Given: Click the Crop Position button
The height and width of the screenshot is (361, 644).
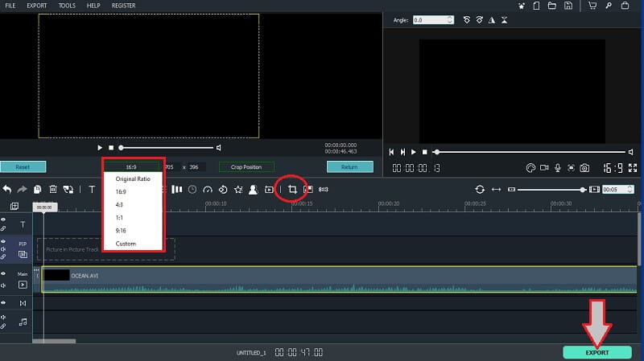Looking at the screenshot, I should pyautogui.click(x=246, y=167).
